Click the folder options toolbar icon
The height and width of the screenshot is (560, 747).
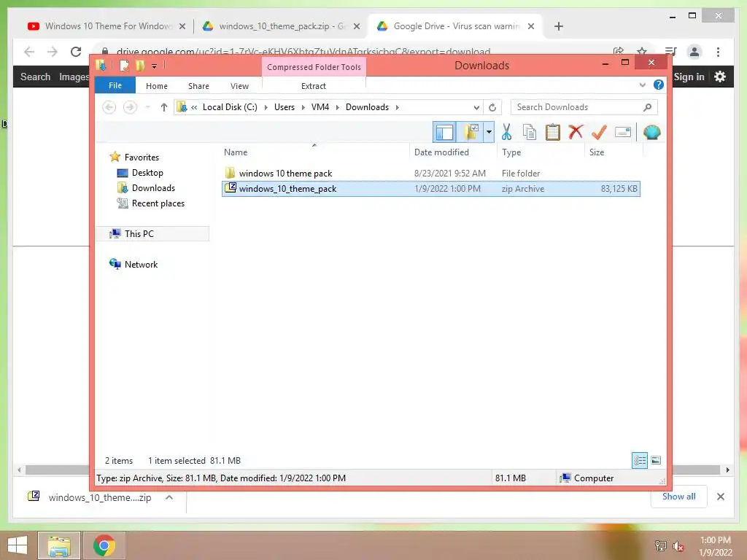coord(471,132)
